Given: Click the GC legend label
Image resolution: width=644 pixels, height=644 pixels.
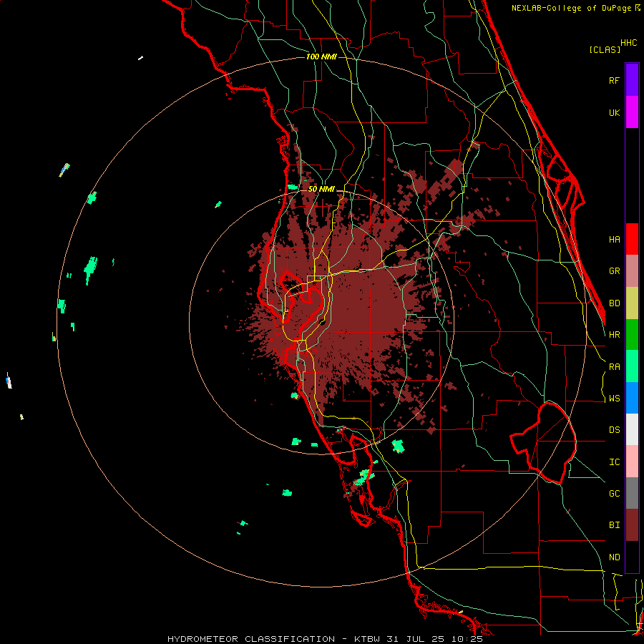Looking at the screenshot, I should tap(614, 494).
